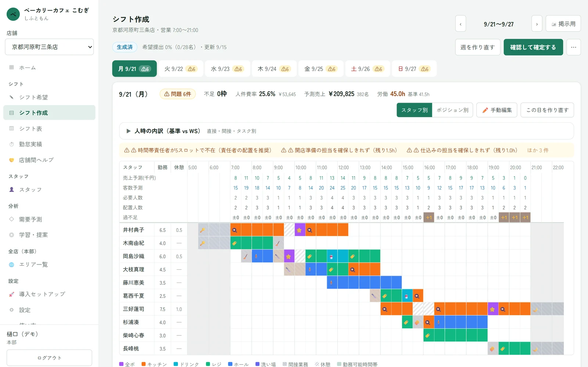Open エリア一覧 in the sidebar
Image resolution: width=588 pixels, height=367 pixels.
pos(49,265)
